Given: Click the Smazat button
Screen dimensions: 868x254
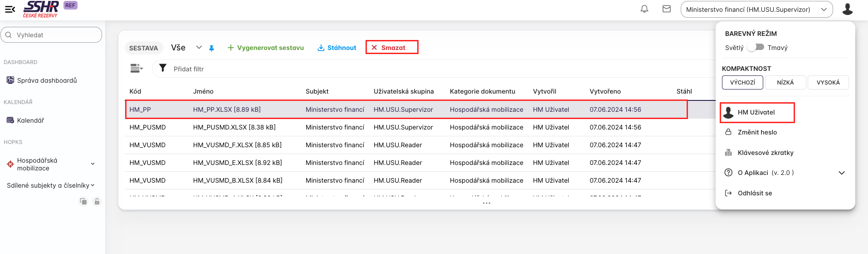Looking at the screenshot, I should tap(392, 48).
